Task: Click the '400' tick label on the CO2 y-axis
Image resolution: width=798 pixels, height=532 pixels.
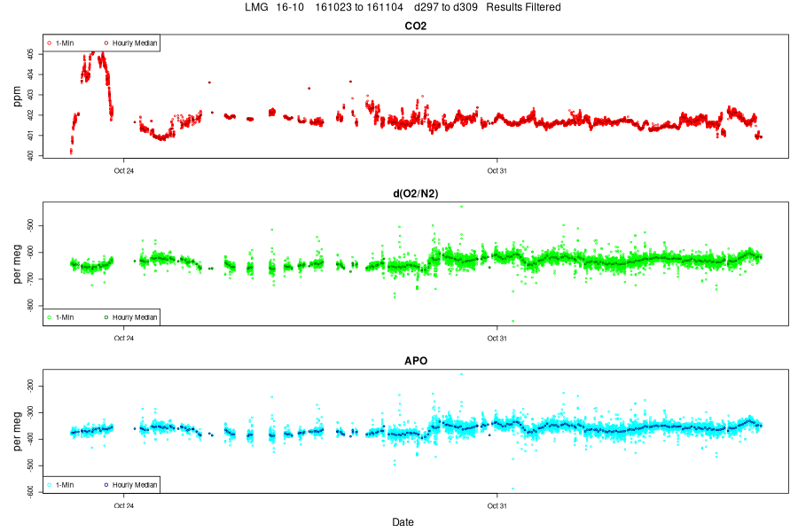Action: 31,155
